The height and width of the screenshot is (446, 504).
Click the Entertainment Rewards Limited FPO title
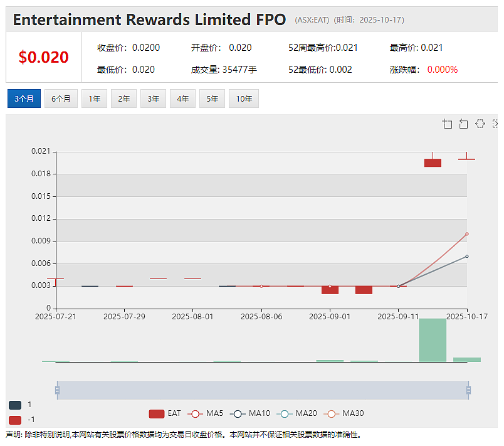click(149, 19)
